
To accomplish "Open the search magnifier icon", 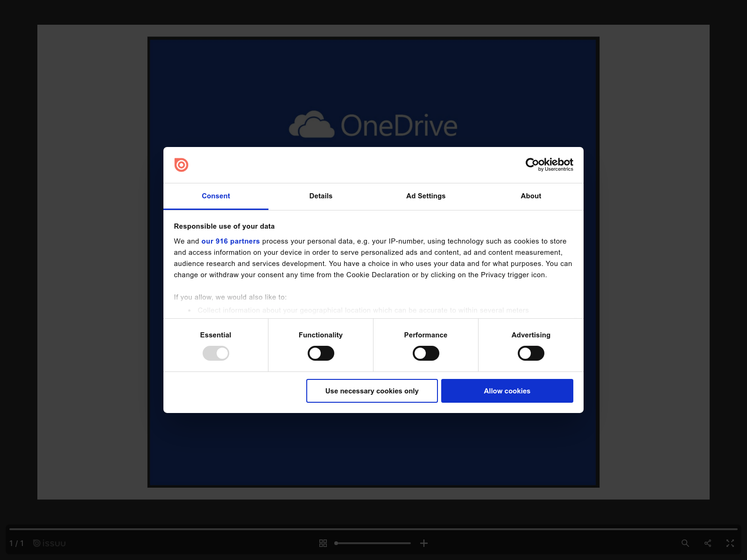I will click(685, 543).
